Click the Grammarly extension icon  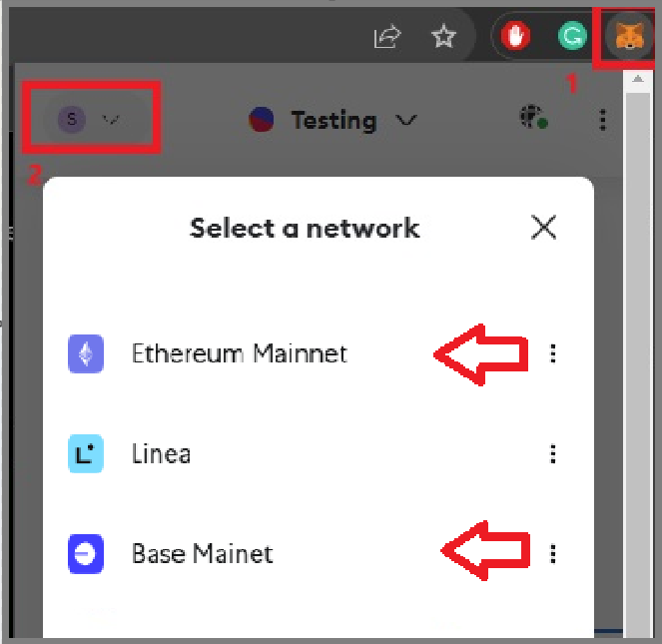coord(572,36)
